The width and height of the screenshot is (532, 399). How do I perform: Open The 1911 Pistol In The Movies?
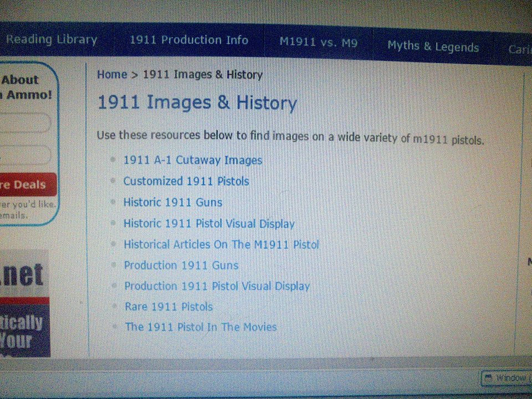click(201, 327)
